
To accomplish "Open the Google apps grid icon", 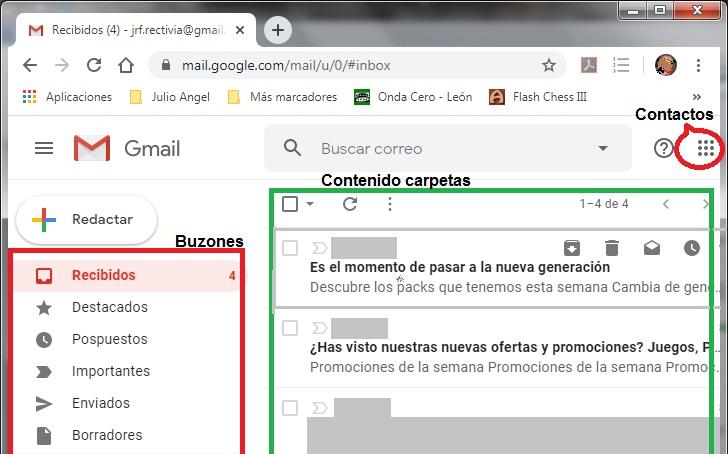I will click(706, 149).
